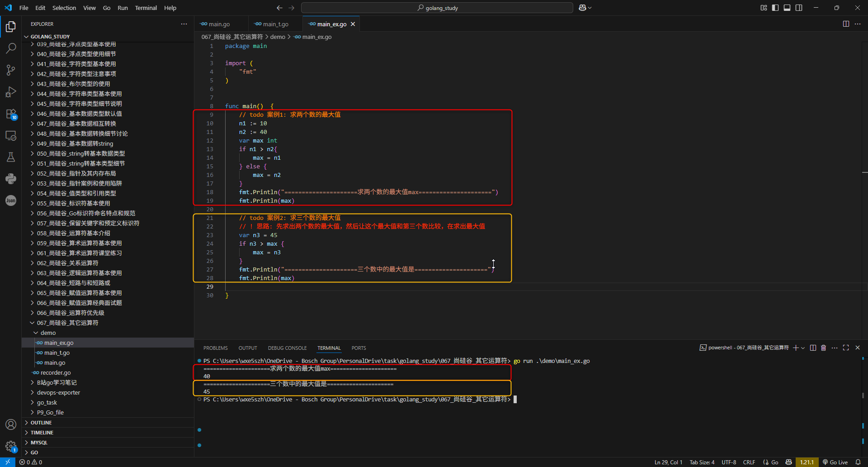Open the Python view in activity bar
This screenshot has width=868, height=467.
(x=11, y=179)
